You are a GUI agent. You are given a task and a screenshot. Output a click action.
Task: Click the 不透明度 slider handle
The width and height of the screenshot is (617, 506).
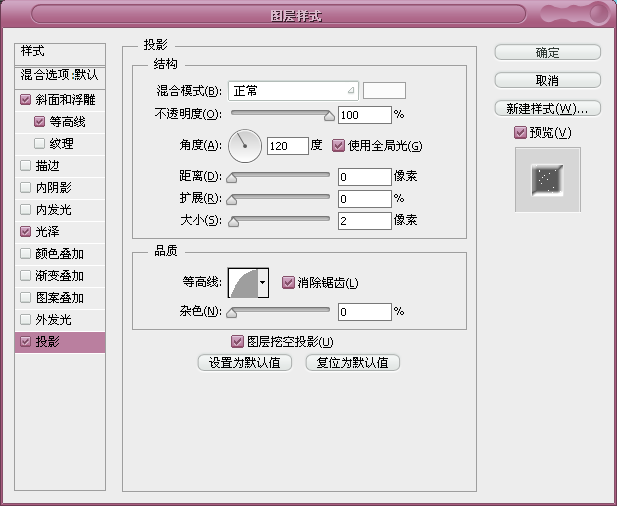click(x=329, y=116)
